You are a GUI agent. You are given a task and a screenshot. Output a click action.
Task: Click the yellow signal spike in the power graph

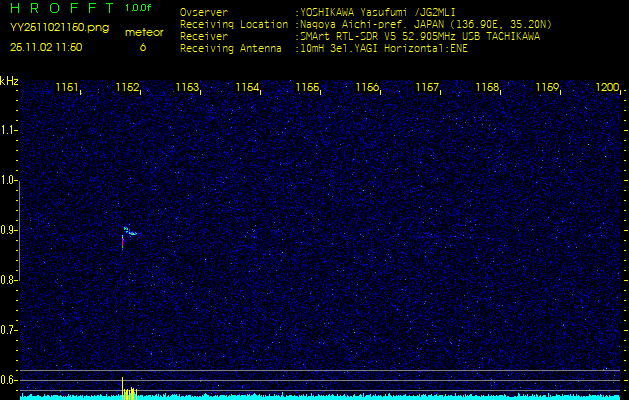[123, 388]
